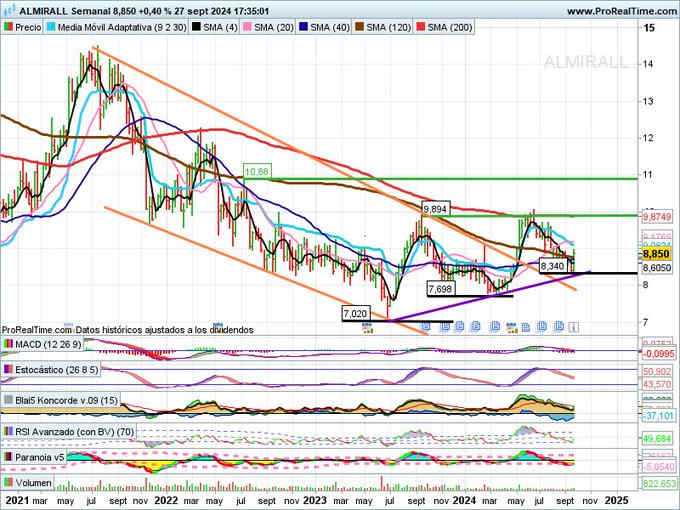Open the SMA (120) indicator label
Viewport: 680px width, 510px height.
point(388,27)
